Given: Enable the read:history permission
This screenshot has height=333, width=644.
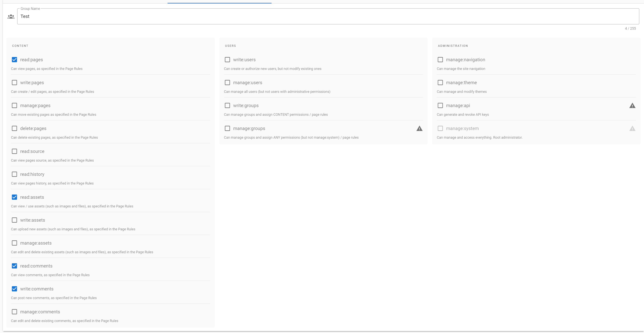Looking at the screenshot, I should click(14, 174).
